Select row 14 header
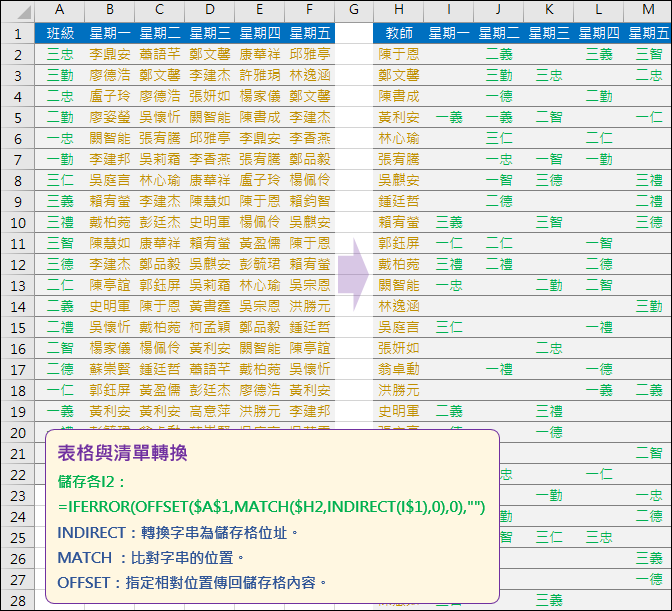 click(18, 306)
